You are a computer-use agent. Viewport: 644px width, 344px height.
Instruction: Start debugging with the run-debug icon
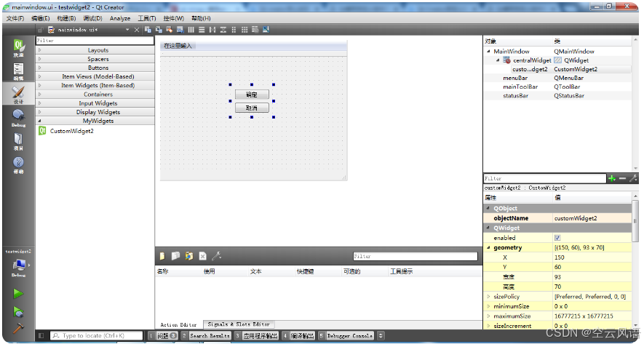(x=18, y=312)
